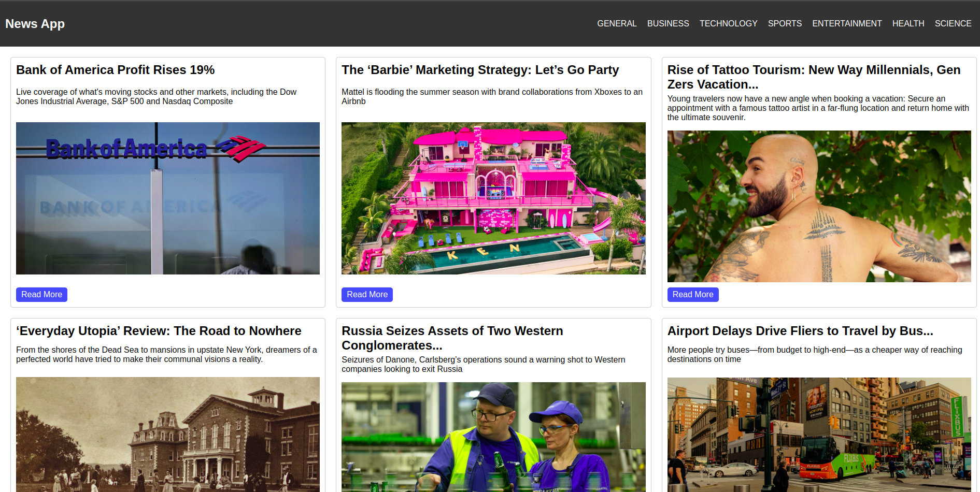
Task: Open the GENERAL news category
Action: click(617, 23)
